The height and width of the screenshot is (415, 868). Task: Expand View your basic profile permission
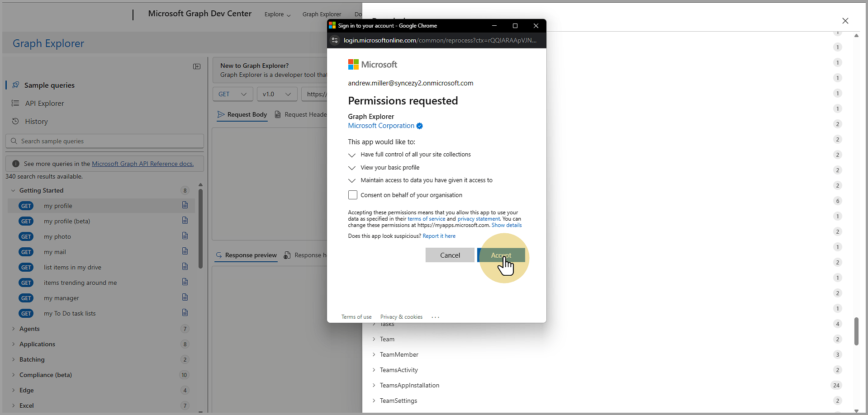pyautogui.click(x=352, y=168)
